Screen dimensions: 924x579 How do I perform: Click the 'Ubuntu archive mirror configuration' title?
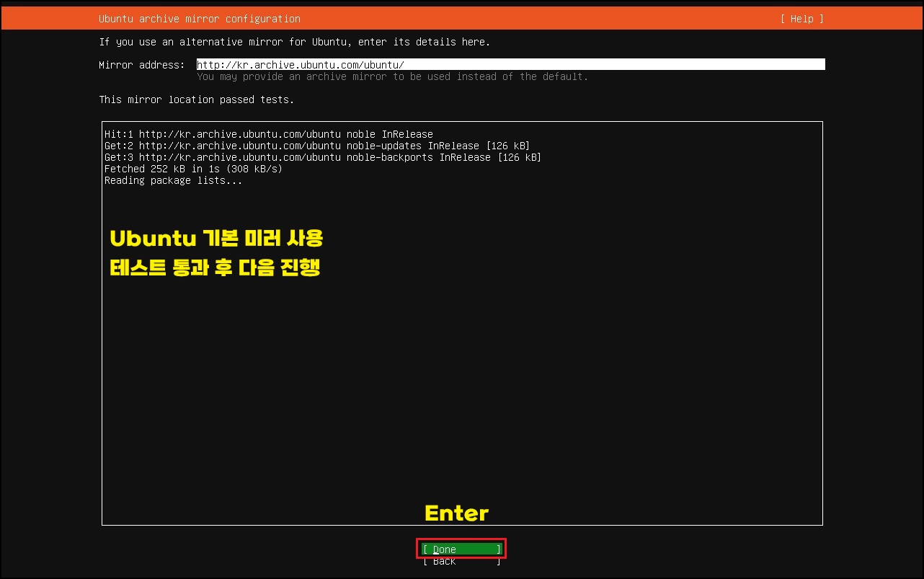pos(200,19)
